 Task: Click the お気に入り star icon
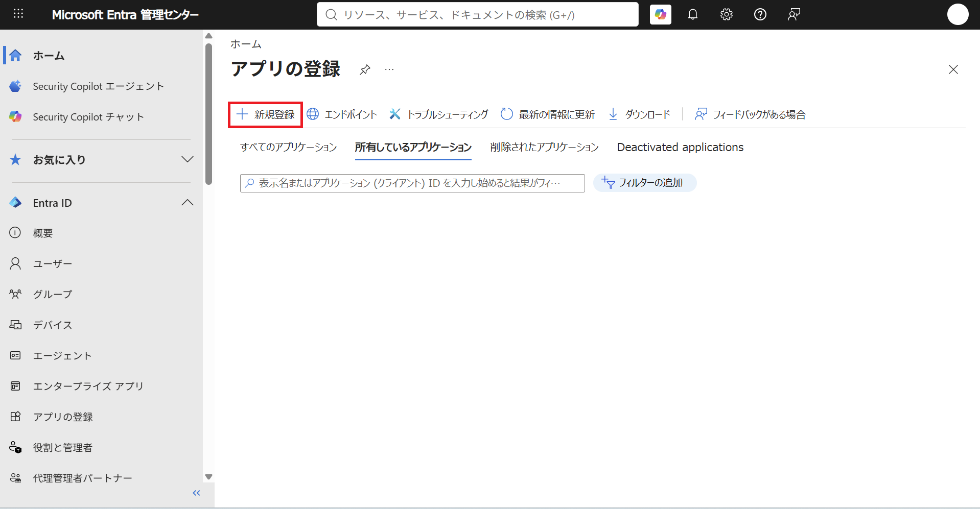pos(15,159)
